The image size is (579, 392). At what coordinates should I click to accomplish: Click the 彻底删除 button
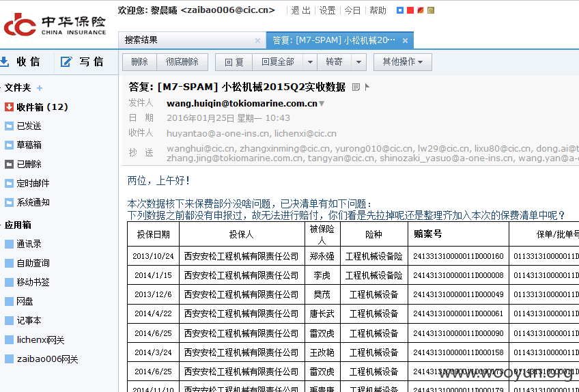point(182,62)
